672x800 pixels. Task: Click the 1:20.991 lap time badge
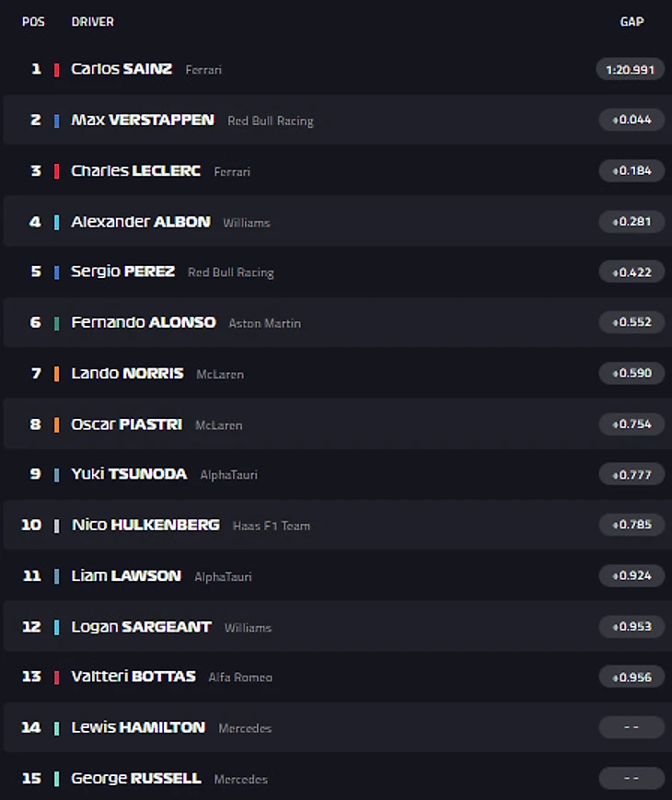pyautogui.click(x=631, y=69)
